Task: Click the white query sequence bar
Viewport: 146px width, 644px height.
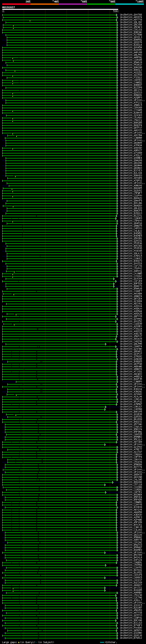Action: [60, 9]
